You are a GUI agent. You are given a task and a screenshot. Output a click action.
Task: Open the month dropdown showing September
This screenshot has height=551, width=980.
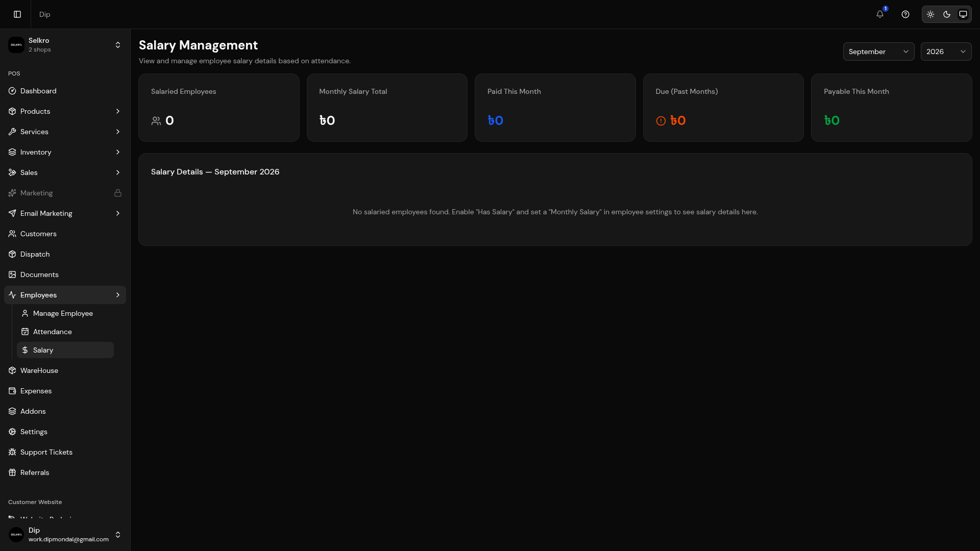[x=878, y=52]
